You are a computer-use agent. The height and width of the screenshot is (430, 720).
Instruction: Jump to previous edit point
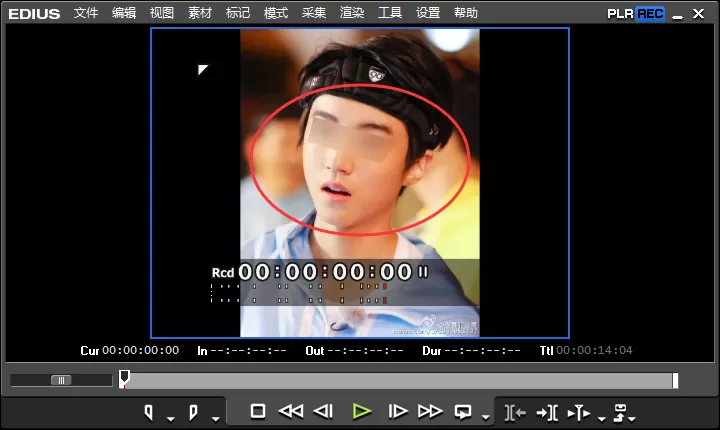tap(515, 413)
